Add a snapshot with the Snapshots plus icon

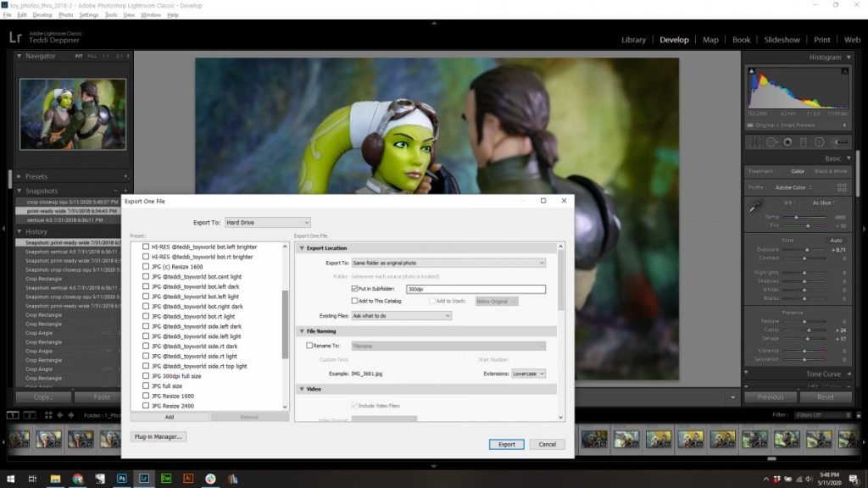click(125, 191)
